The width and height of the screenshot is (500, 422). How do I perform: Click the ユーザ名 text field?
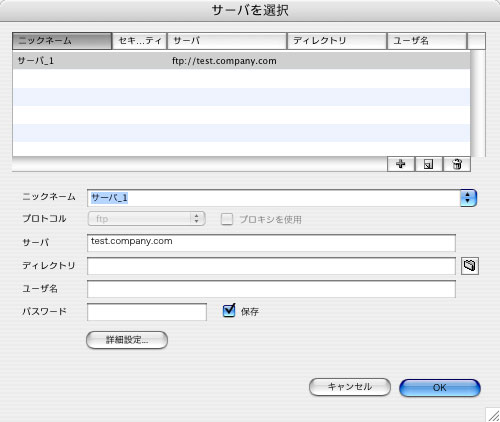pos(271,289)
